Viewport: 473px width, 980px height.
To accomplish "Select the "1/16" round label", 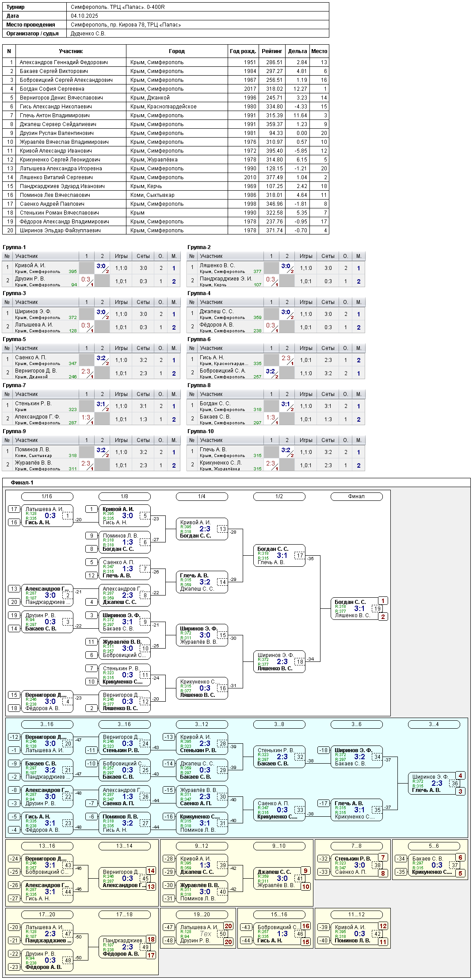I will point(47,496).
